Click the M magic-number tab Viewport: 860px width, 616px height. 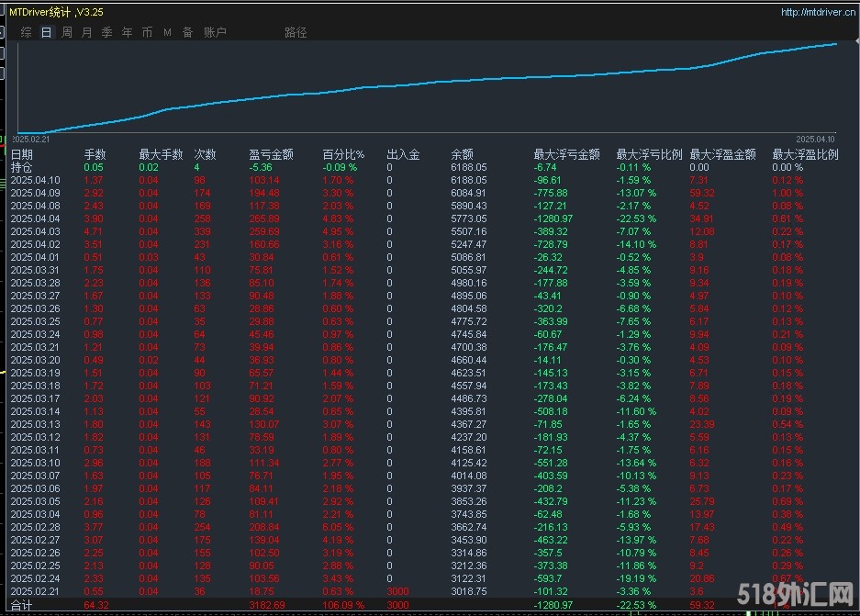(168, 32)
